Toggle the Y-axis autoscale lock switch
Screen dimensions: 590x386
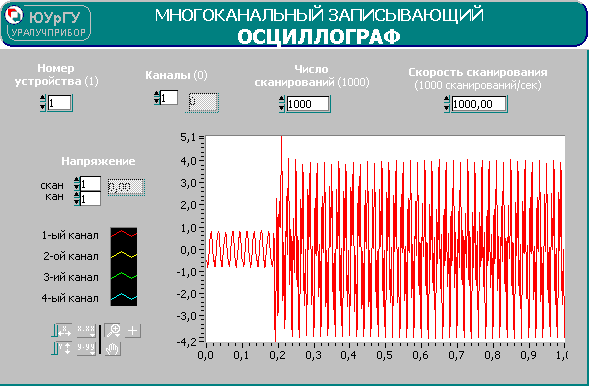pyautogui.click(x=54, y=349)
